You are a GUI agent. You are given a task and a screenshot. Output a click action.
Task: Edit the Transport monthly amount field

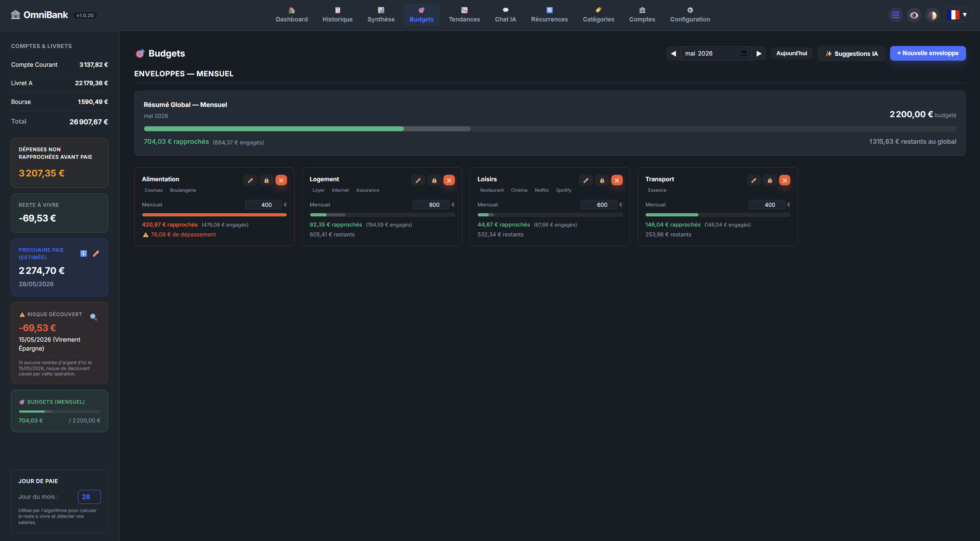pos(766,205)
